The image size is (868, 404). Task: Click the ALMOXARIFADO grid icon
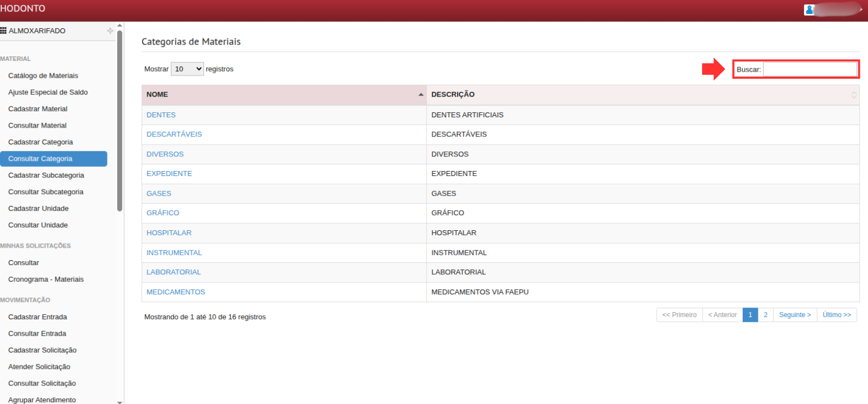click(x=3, y=31)
